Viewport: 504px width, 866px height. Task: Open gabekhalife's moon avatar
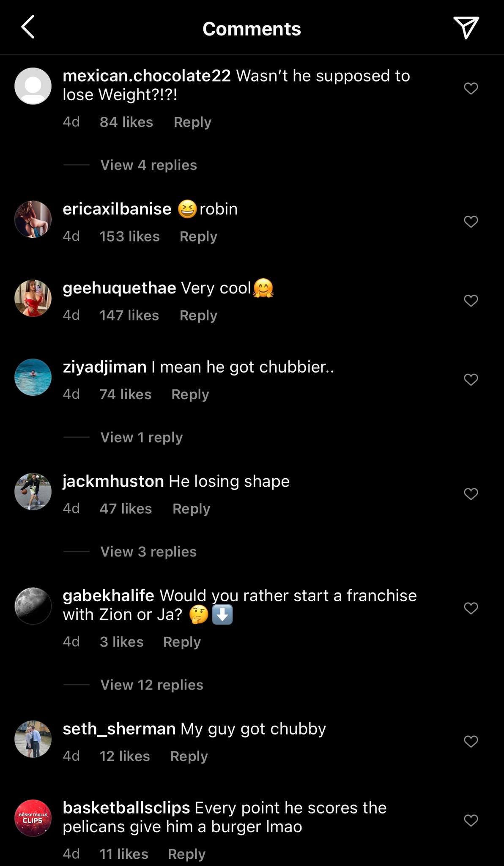pos(33,606)
